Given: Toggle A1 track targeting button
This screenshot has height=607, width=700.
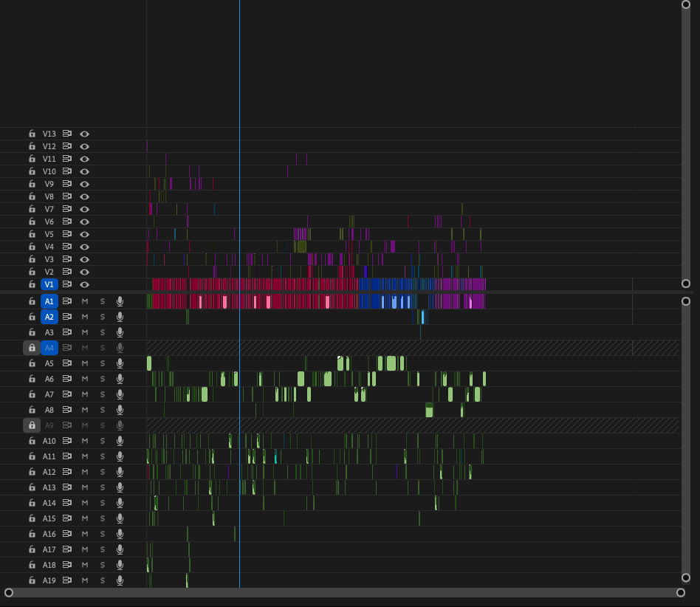Looking at the screenshot, I should pyautogui.click(x=49, y=301).
